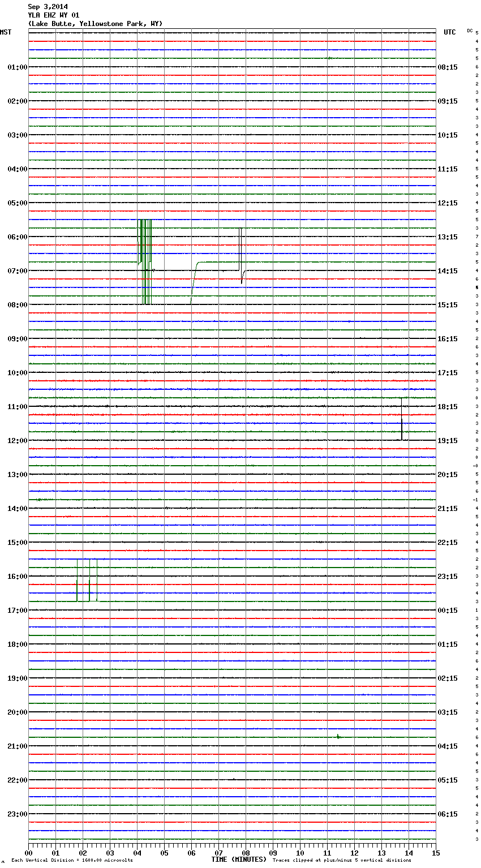The width and height of the screenshot is (481, 868).
Task: Click the 03:15 UTC row label
Action: coord(448,712)
